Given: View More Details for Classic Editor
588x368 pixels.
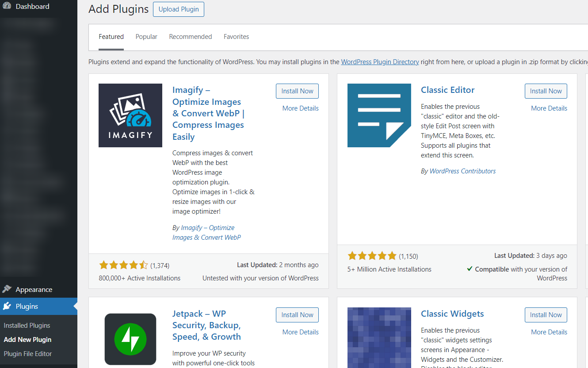Looking at the screenshot, I should tap(549, 108).
